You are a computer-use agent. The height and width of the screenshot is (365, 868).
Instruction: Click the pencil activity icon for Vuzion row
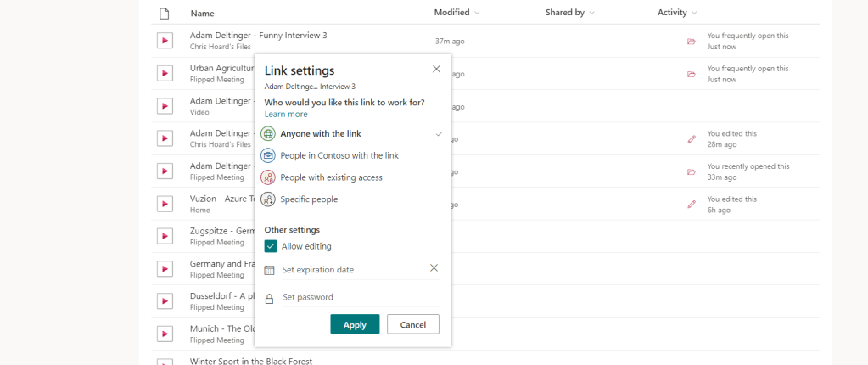(691, 205)
